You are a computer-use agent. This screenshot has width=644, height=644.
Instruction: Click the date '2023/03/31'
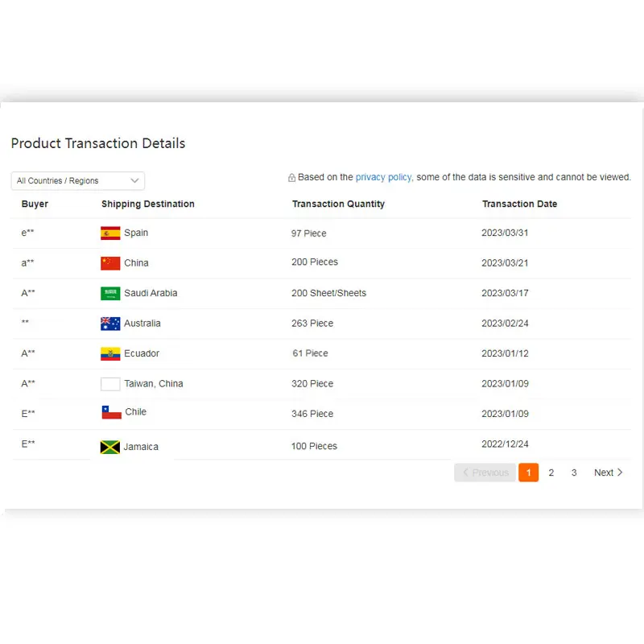click(505, 233)
